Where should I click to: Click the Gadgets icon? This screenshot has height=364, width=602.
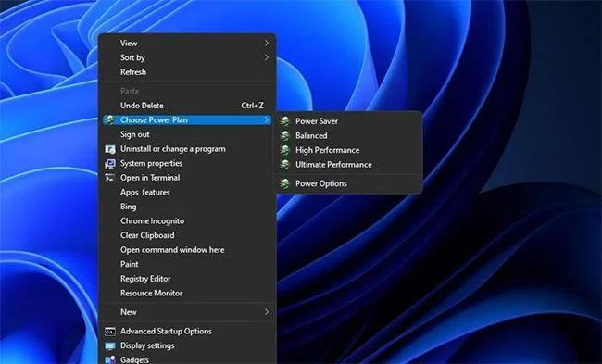click(x=110, y=359)
